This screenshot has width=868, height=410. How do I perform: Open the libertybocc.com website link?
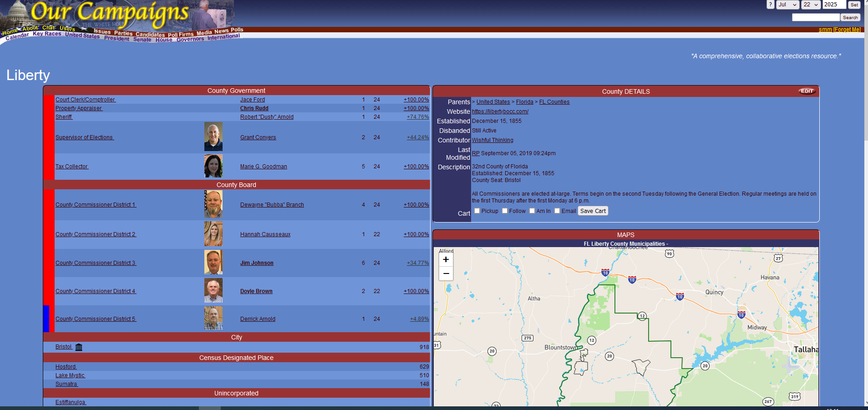pos(500,111)
